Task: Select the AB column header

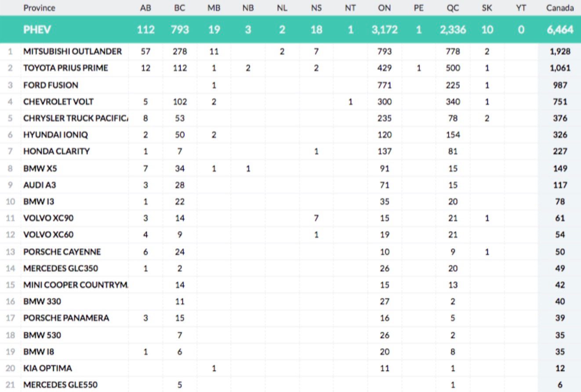Action: click(145, 8)
